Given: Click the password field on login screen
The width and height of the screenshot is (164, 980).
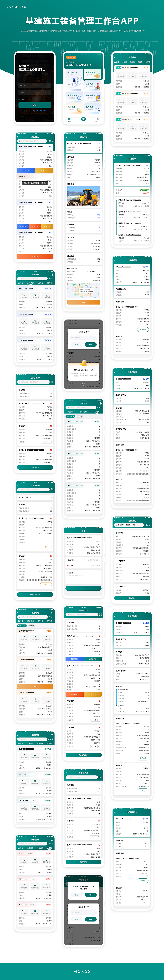Looking at the screenshot, I should pyautogui.click(x=35, y=92).
